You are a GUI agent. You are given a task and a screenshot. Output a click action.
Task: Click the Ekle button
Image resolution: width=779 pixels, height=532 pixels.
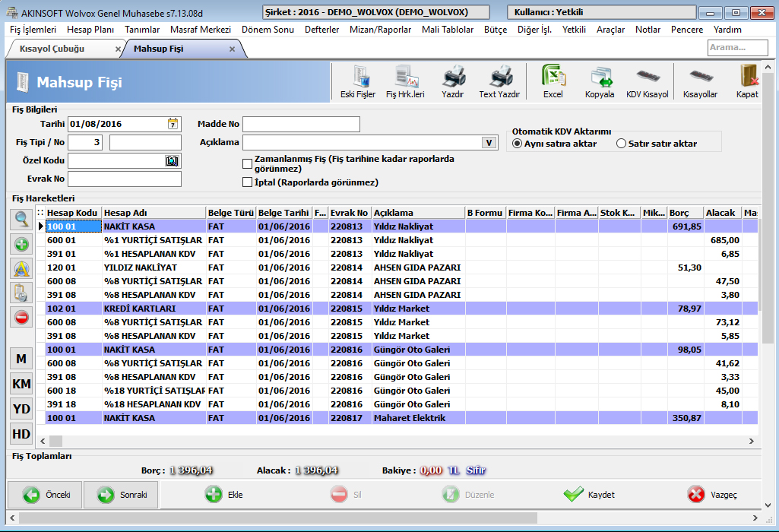(x=224, y=495)
